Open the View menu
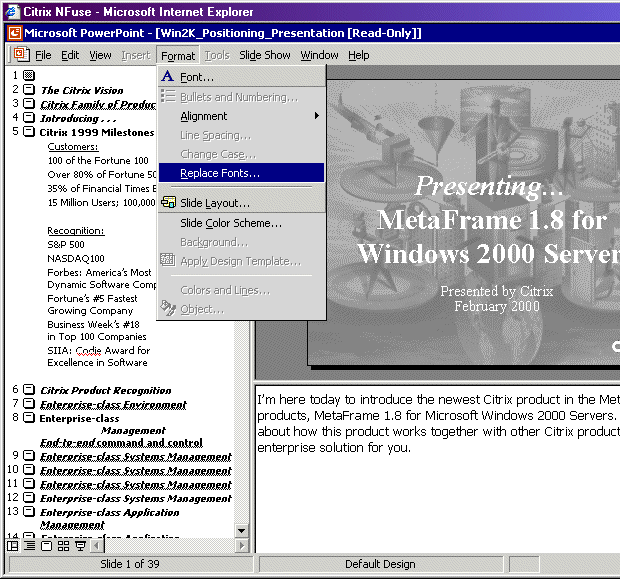620x579 pixels. pyautogui.click(x=100, y=55)
